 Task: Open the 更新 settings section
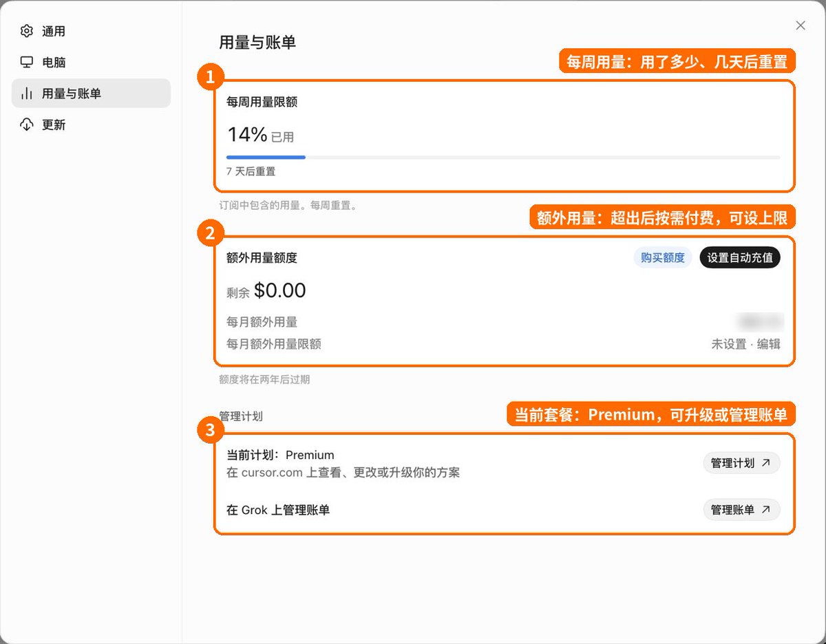click(x=91, y=125)
